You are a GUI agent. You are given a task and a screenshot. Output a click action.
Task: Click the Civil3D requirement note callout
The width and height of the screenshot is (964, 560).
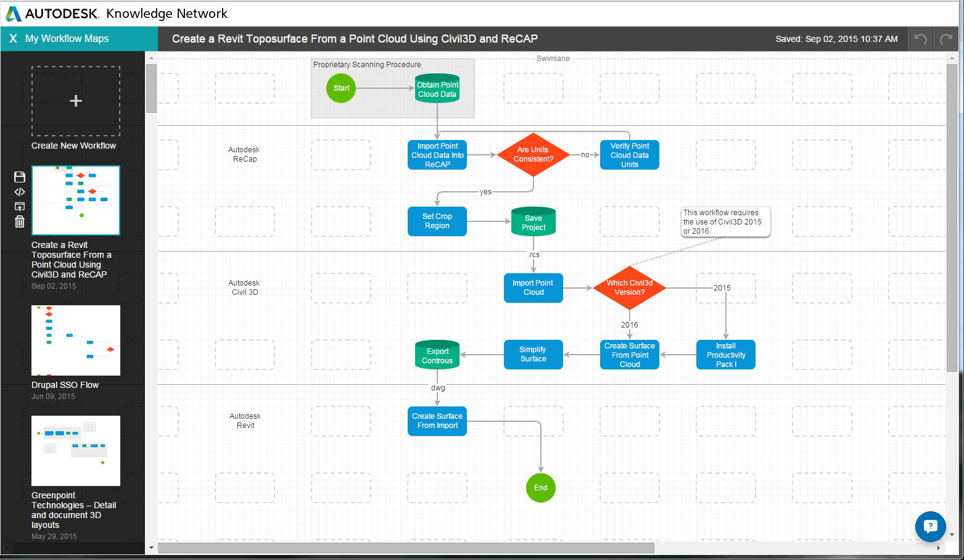point(725,222)
